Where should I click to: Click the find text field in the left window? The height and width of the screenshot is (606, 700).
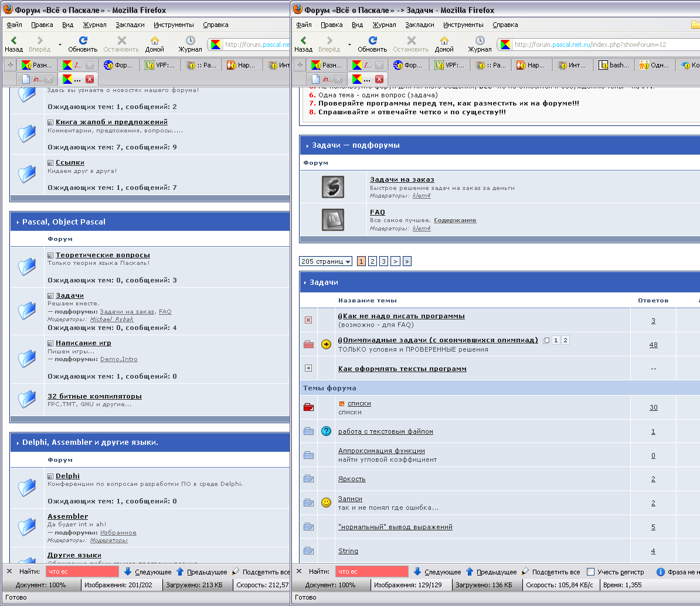tap(82, 571)
